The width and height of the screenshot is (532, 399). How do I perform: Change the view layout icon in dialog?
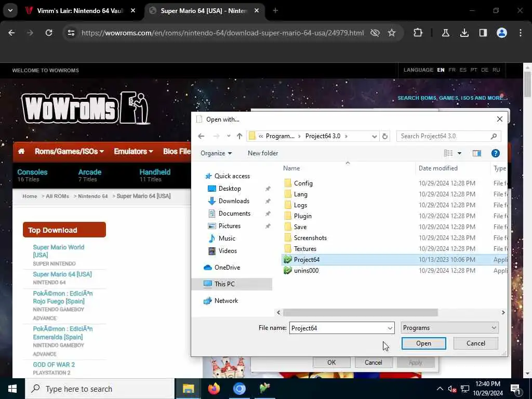pyautogui.click(x=448, y=153)
